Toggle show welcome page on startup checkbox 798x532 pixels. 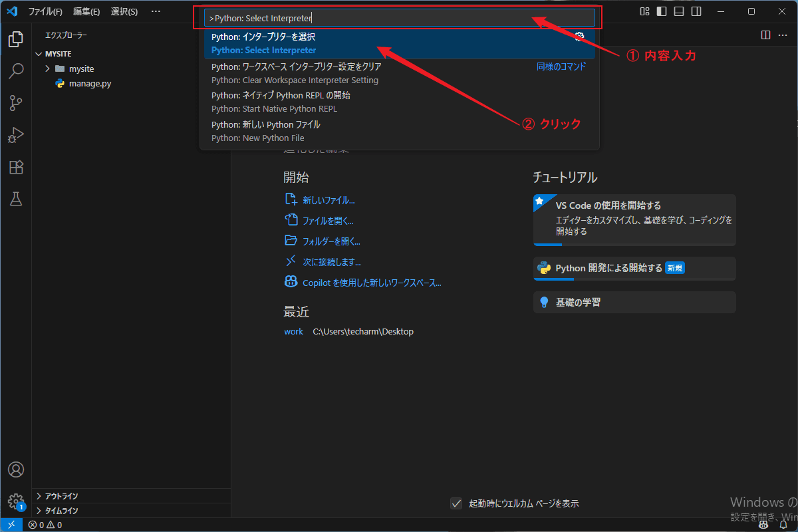tap(456, 503)
